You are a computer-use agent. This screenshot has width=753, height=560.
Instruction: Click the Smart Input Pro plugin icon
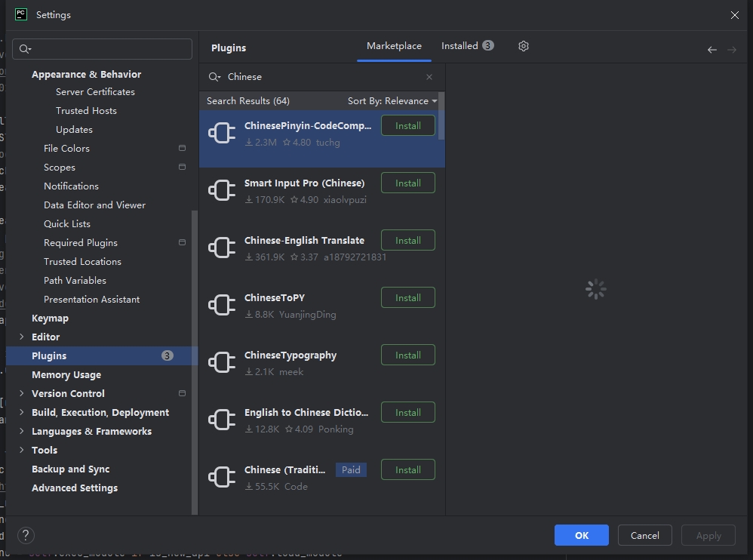point(222,190)
